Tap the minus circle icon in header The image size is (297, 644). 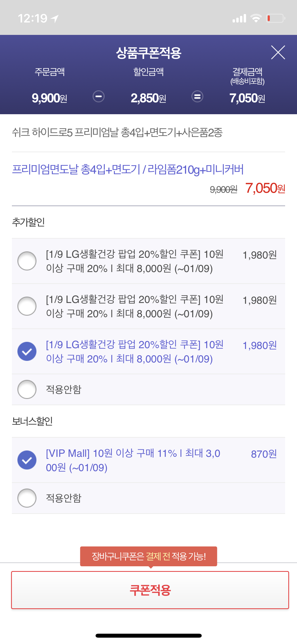98,96
